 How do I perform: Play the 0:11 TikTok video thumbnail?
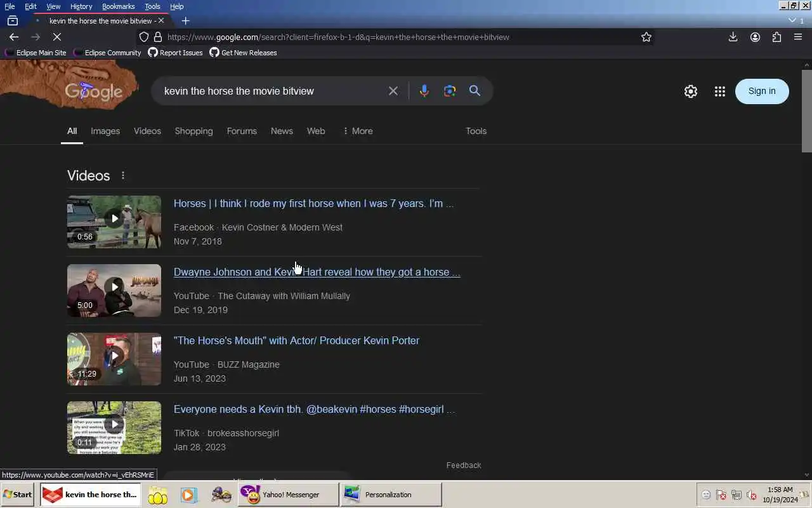[x=114, y=427]
